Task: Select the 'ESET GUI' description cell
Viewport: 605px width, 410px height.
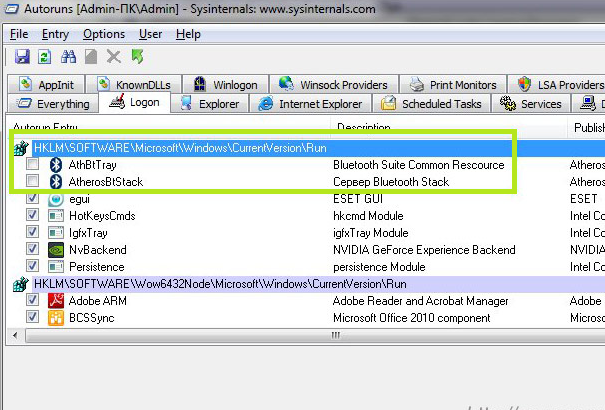Action: click(x=358, y=199)
